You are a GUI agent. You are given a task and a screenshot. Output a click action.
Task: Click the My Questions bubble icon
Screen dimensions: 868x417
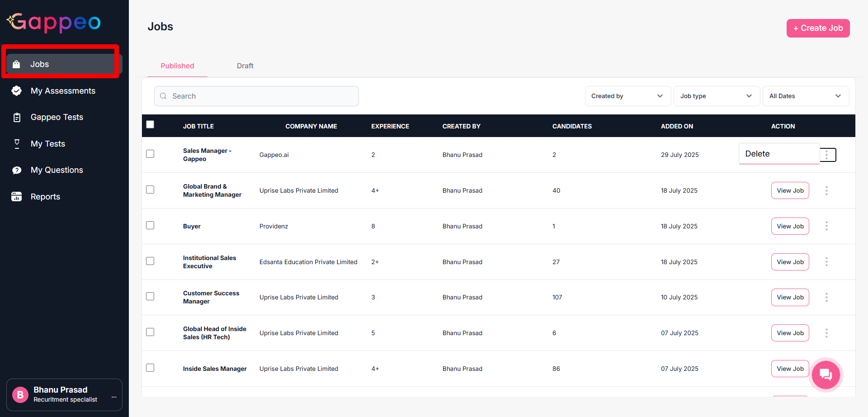17,170
